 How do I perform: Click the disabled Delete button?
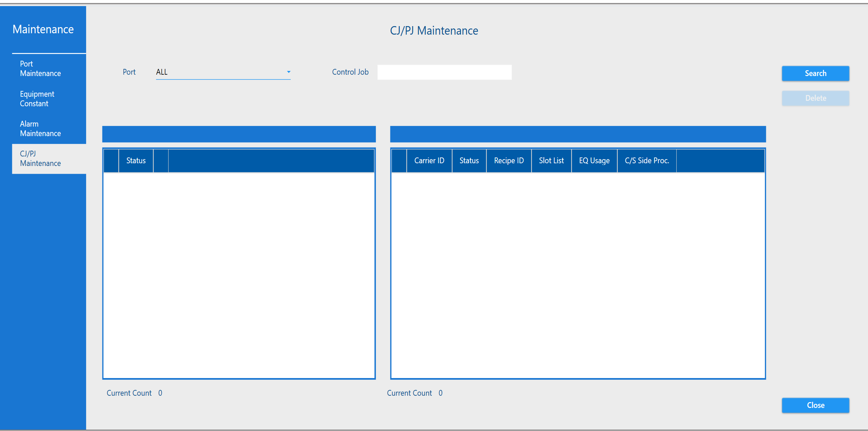tap(815, 98)
